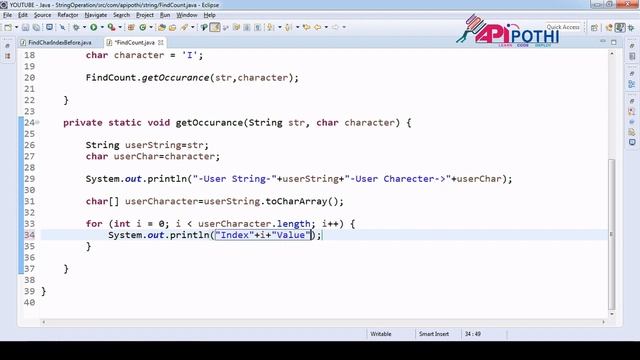Switch to the Debug perspective icon
640x360 pixels.
click(631, 27)
